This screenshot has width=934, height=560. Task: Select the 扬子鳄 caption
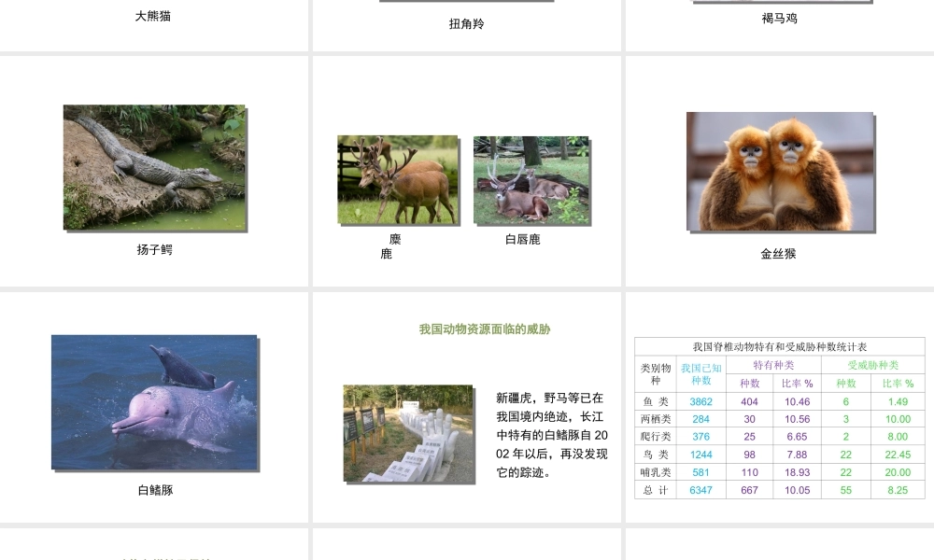click(x=155, y=249)
